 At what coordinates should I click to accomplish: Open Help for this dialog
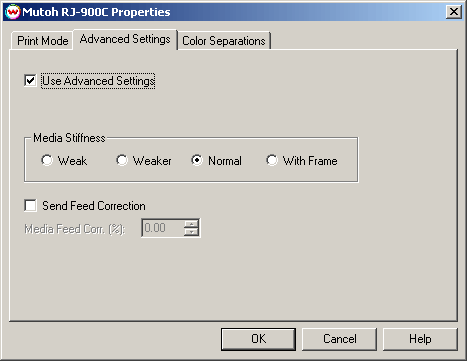click(420, 339)
